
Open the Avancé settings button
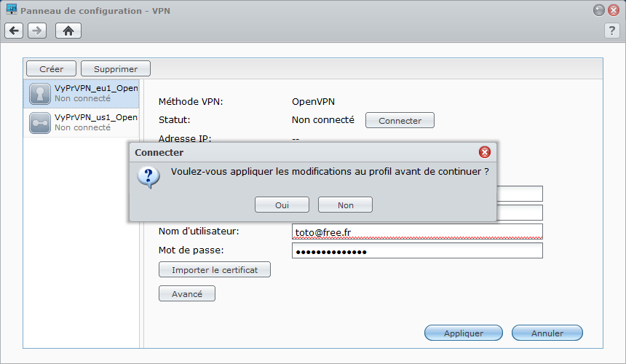tap(187, 293)
